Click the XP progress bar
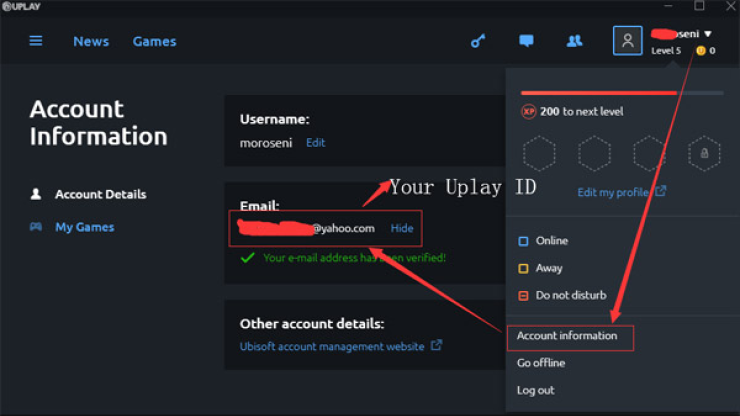The height and width of the screenshot is (416, 740). (622, 93)
